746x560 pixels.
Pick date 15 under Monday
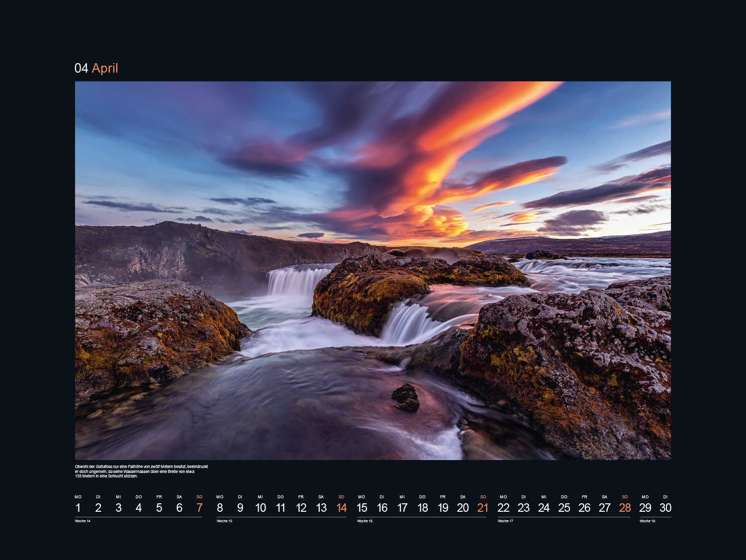pyautogui.click(x=362, y=508)
